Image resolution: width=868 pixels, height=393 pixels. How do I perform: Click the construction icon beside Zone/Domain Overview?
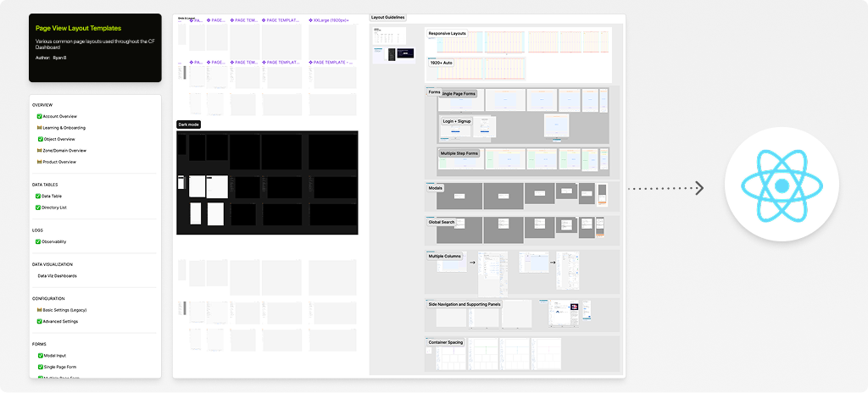[39, 151]
